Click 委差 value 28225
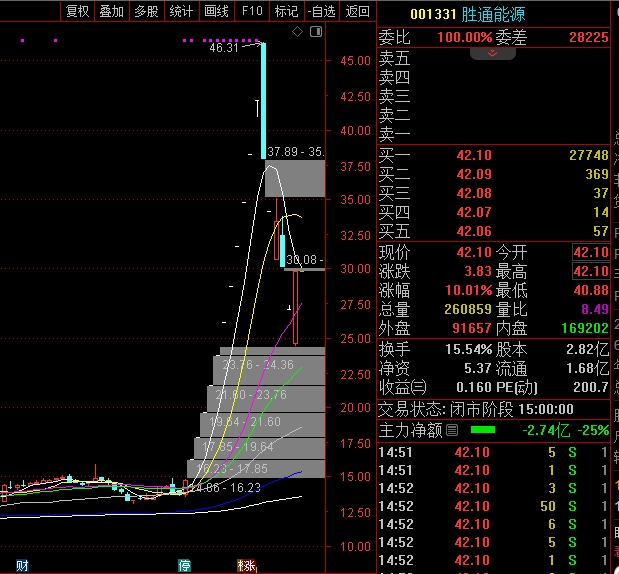This screenshot has width=619, height=574. pyautogui.click(x=589, y=38)
